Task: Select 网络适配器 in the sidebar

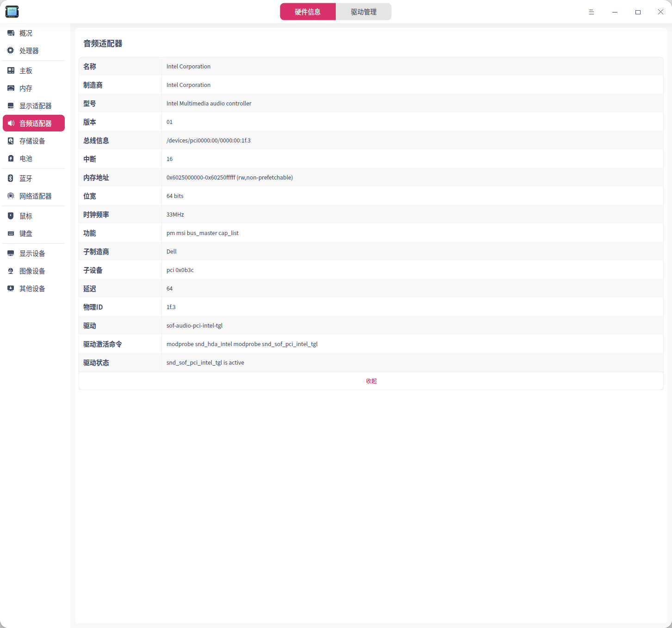Action: (x=34, y=196)
